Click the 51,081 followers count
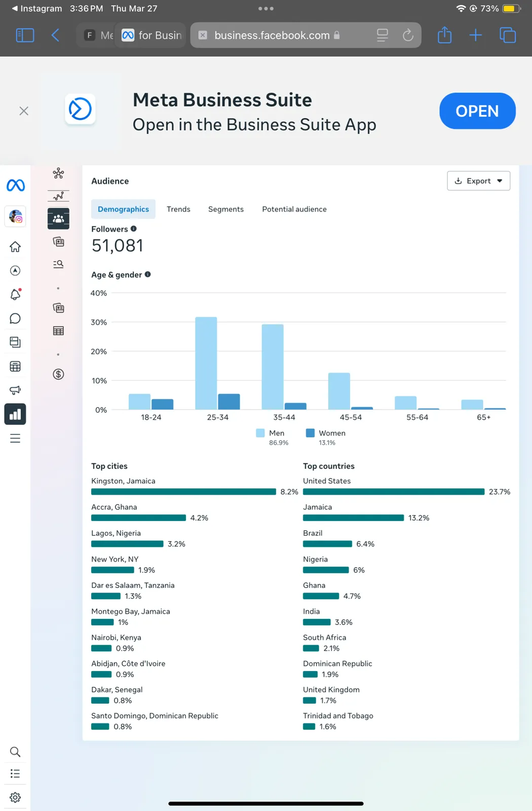The image size is (532, 811). [x=117, y=246]
